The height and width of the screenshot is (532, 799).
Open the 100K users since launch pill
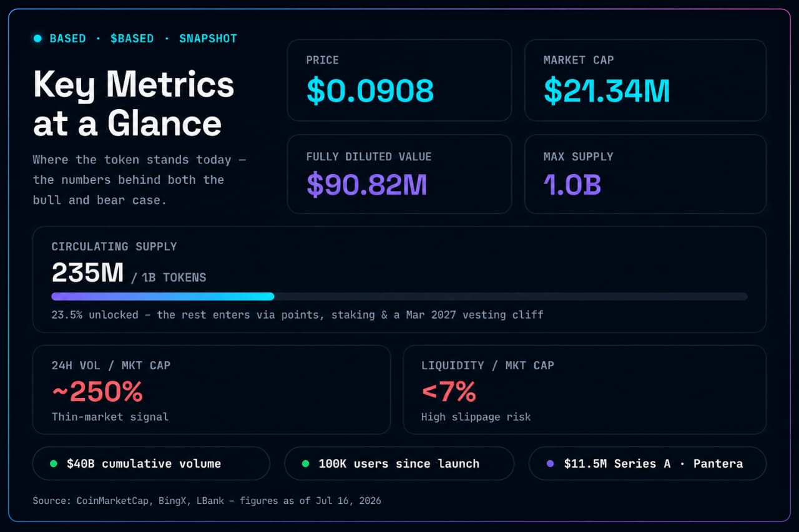[x=399, y=463]
